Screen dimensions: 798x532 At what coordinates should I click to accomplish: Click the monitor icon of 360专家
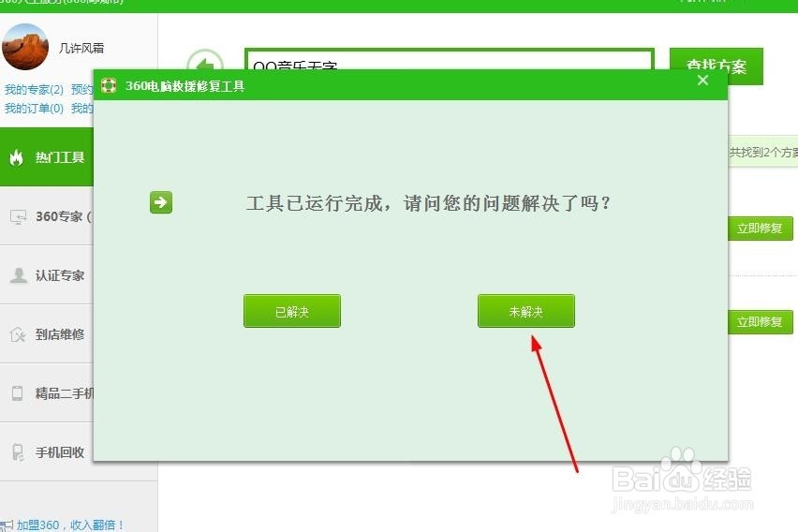point(18,217)
